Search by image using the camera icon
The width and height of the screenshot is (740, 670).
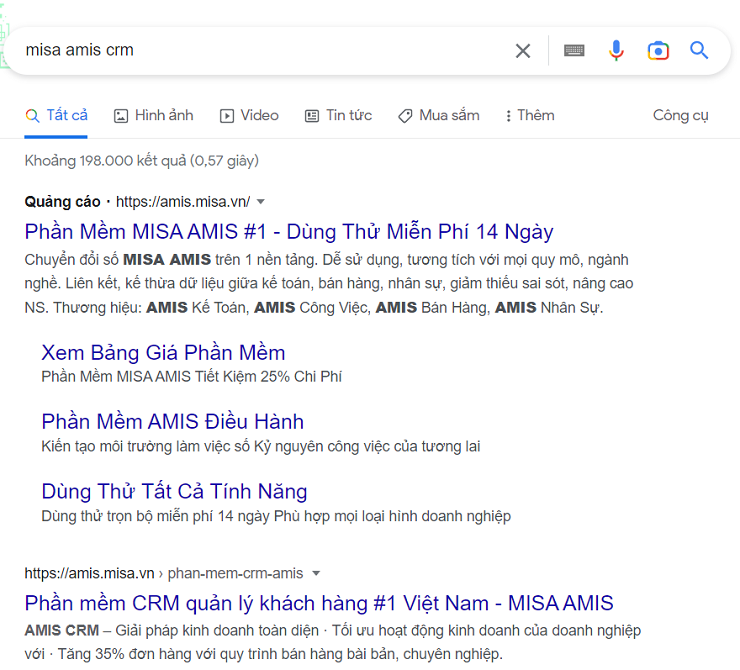658,50
